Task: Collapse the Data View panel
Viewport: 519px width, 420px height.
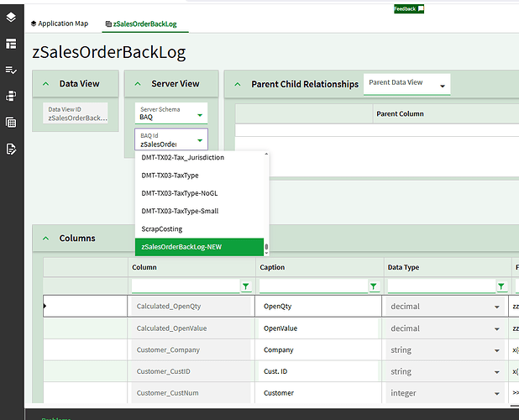Action: tap(46, 84)
